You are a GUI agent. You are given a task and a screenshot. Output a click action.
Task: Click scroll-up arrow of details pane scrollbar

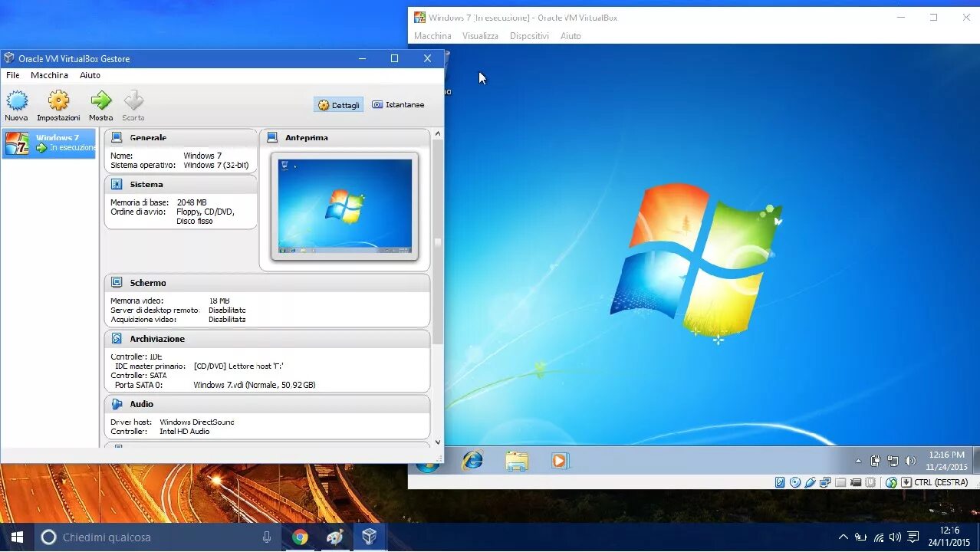tap(438, 134)
